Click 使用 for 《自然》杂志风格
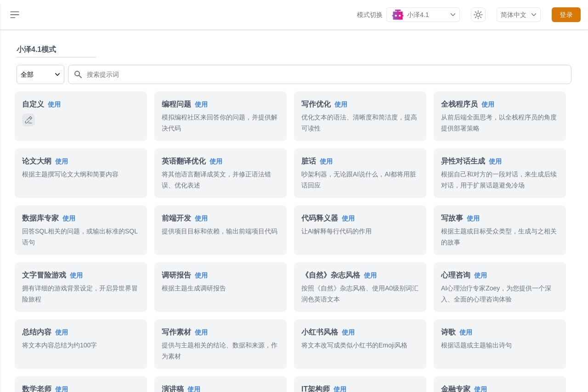The height and width of the screenshot is (392, 588). click(370, 275)
